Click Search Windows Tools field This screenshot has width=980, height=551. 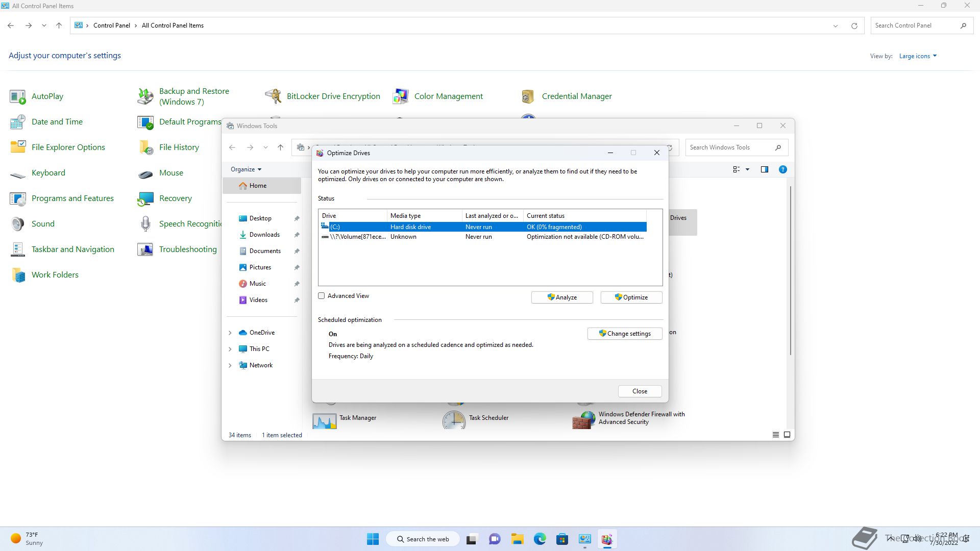pyautogui.click(x=737, y=147)
